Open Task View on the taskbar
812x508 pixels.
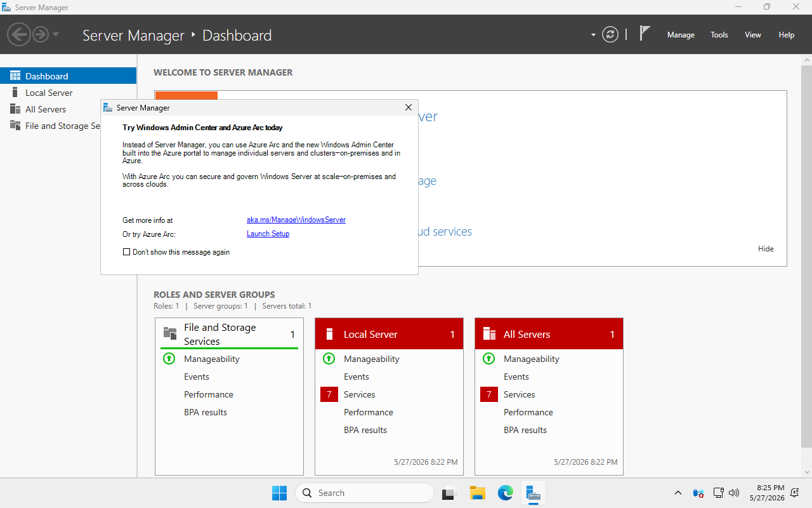[450, 493]
